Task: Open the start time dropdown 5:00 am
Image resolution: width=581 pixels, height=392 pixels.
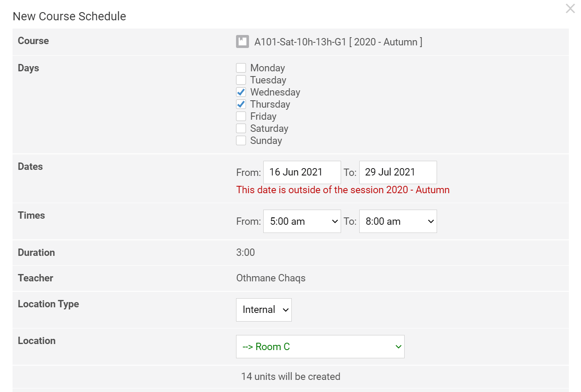Action: coord(302,221)
